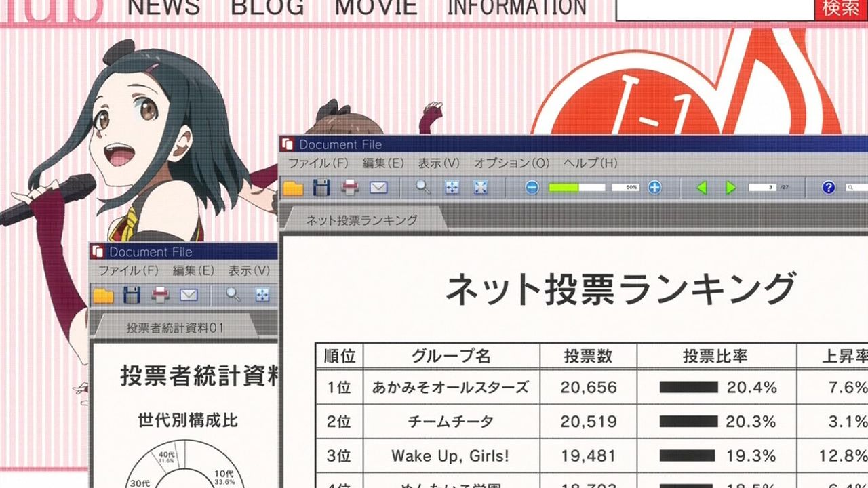Click the Wake Up, Girls! group name
868x488 pixels.
pos(450,456)
